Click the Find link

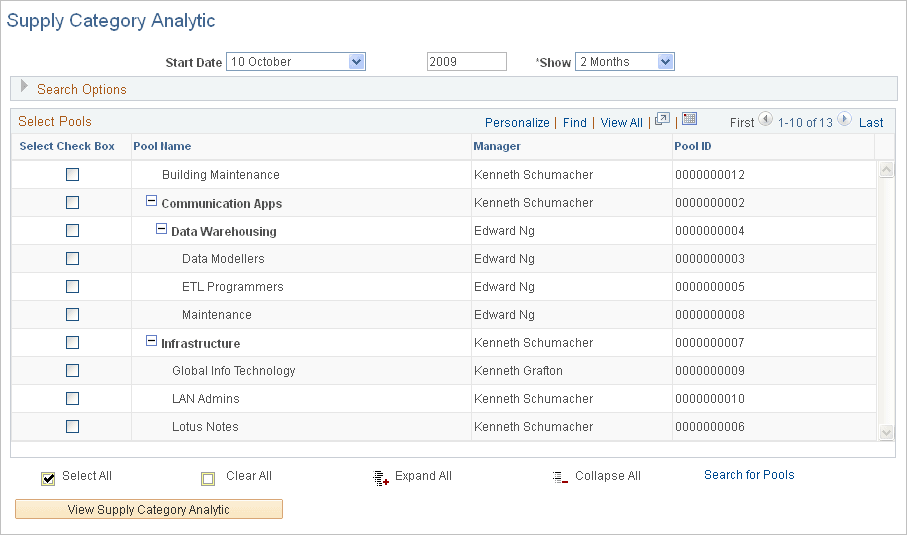coord(574,123)
